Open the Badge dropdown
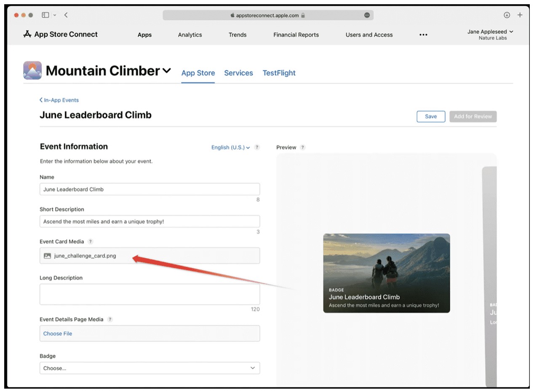Viewport: 534px width, 392px height. coord(150,368)
